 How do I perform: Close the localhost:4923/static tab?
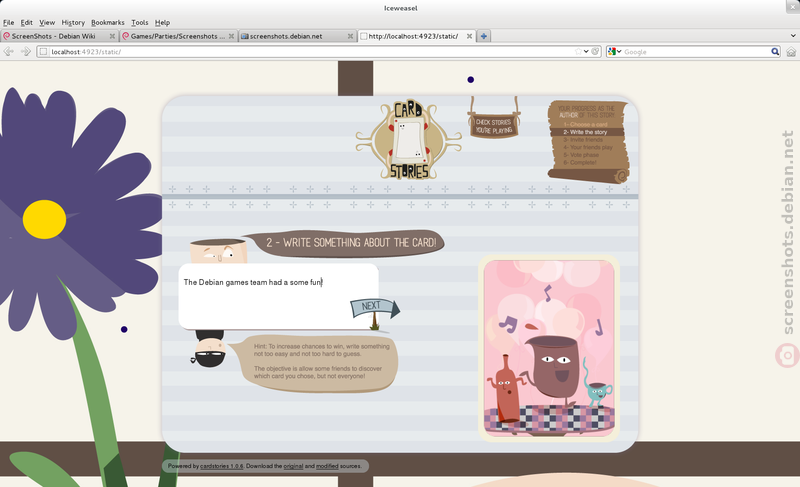pos(469,36)
